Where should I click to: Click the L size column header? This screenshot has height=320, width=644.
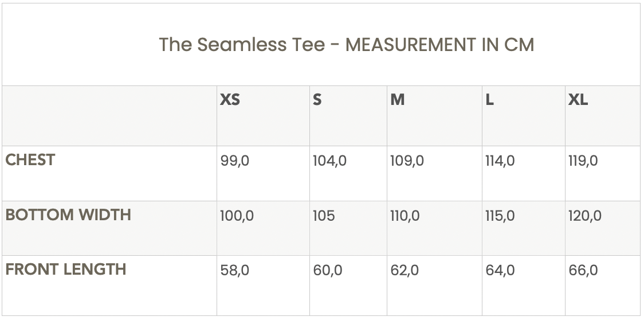489,100
